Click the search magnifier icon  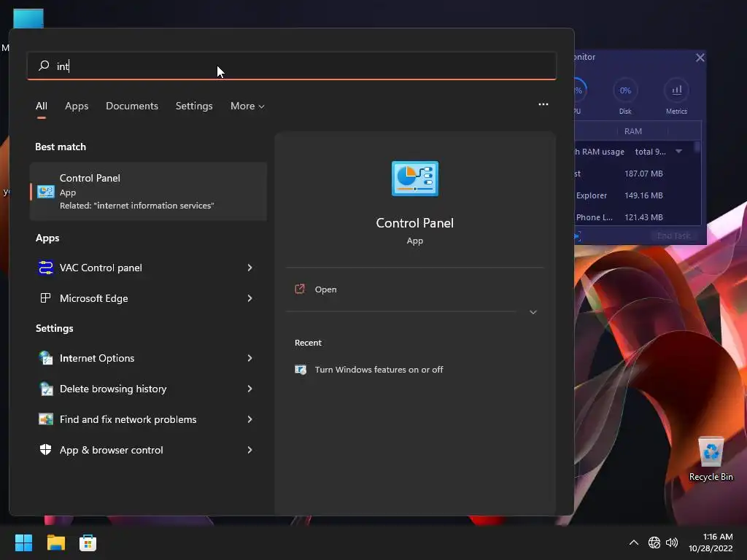44,65
